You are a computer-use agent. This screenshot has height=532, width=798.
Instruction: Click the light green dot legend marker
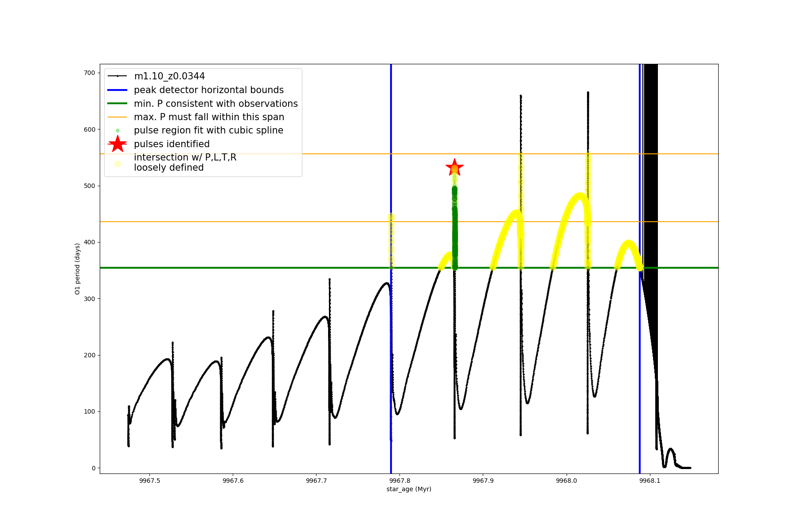pos(117,130)
